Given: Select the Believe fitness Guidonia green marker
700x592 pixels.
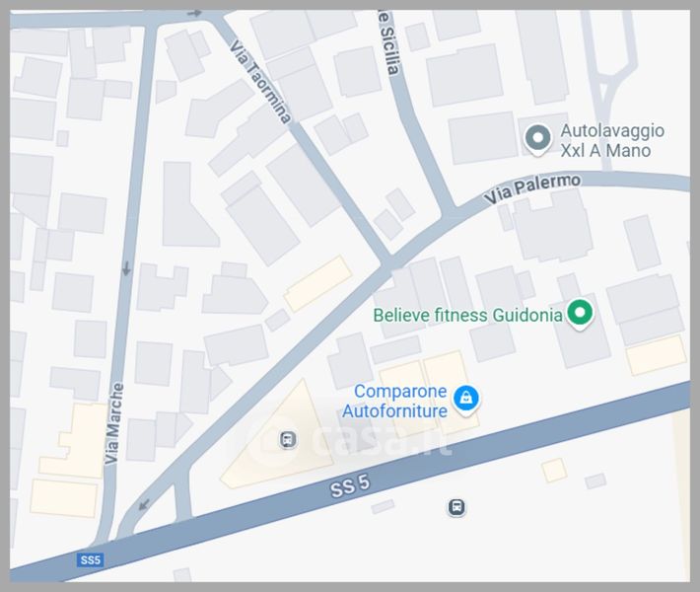Looking at the screenshot, I should click(580, 314).
